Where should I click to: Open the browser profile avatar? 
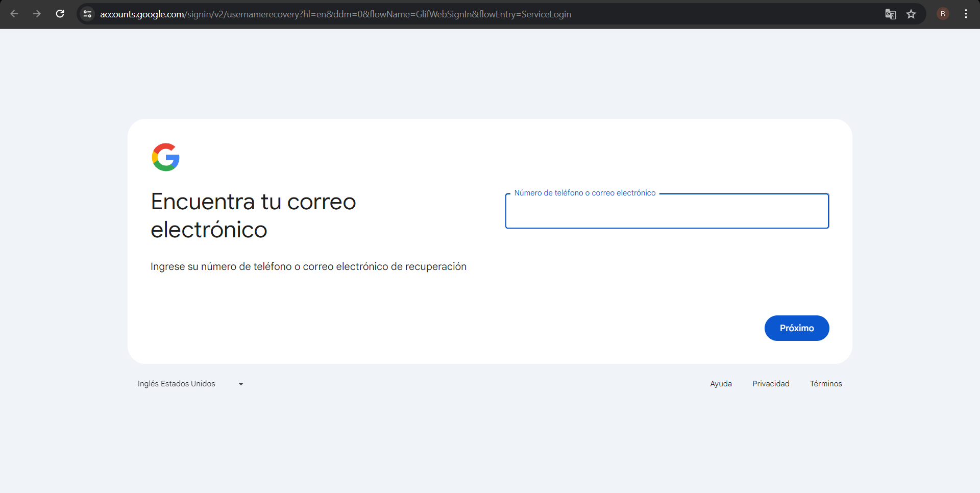tap(943, 14)
